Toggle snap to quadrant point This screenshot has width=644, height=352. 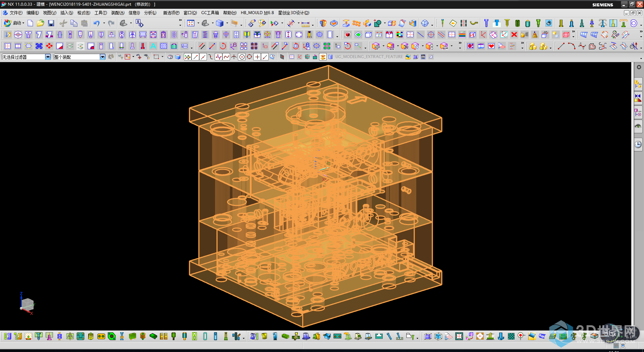pos(250,57)
